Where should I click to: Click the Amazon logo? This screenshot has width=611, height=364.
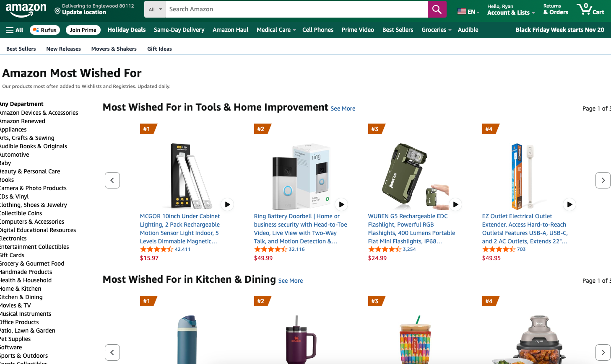point(26,10)
